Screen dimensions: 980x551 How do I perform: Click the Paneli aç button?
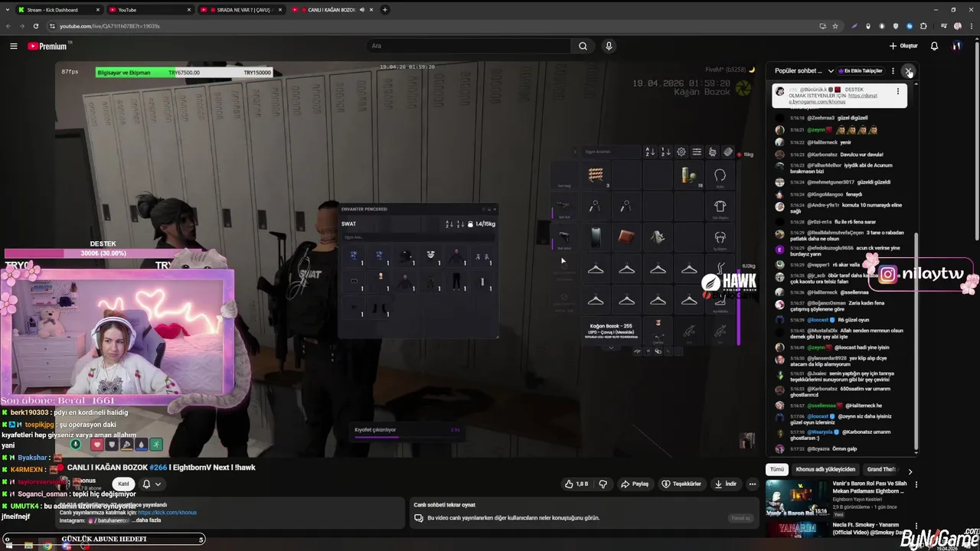[x=741, y=518]
